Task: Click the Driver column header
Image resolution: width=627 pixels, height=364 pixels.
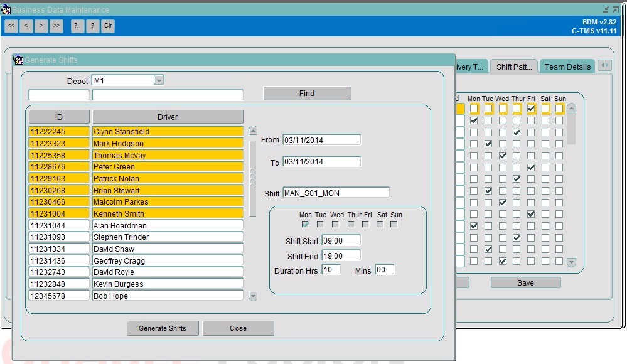Action: tap(168, 117)
